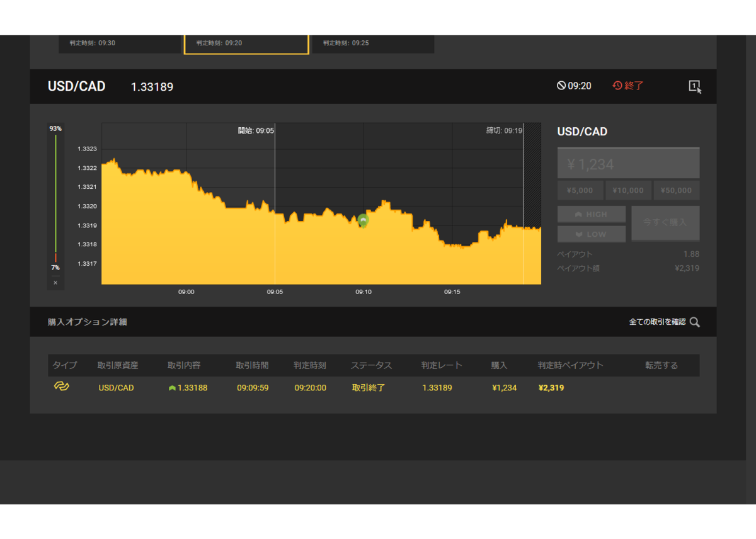This screenshot has height=539, width=756.
Task: Click the ペイアウト 1.88 value
Action: [691, 254]
